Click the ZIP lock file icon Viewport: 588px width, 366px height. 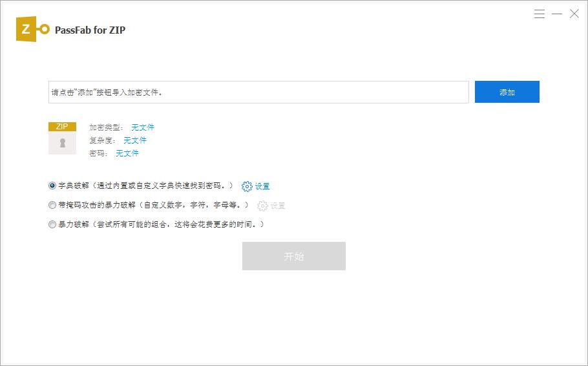(x=62, y=138)
